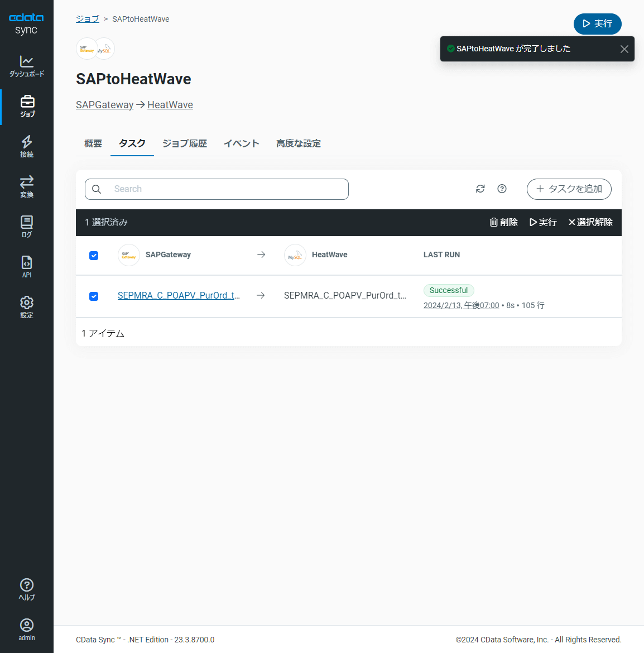Screen dimensions: 644x653
Task: Click the 1 選択済み selection count
Action: pyautogui.click(x=106, y=222)
